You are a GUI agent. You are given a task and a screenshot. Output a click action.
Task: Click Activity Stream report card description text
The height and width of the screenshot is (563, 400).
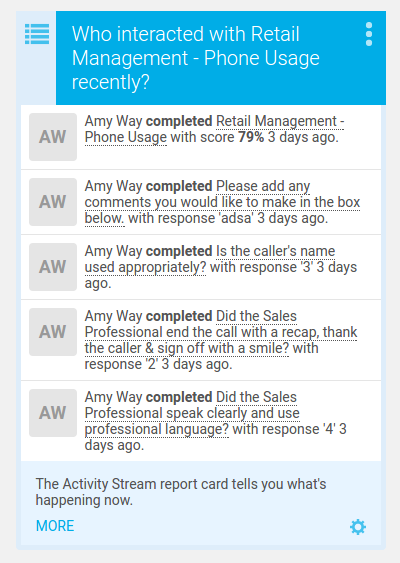181,492
